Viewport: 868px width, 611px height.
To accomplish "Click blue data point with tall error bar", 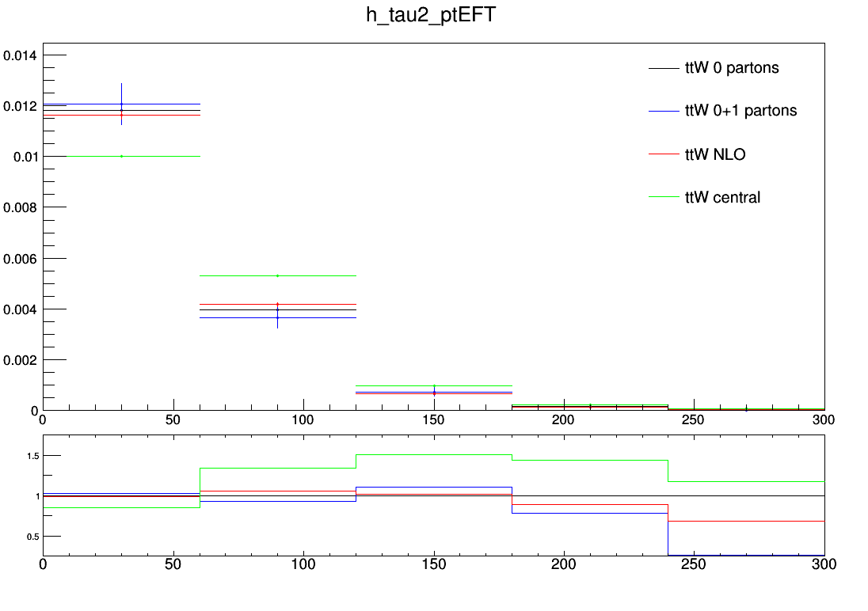I will click(122, 104).
